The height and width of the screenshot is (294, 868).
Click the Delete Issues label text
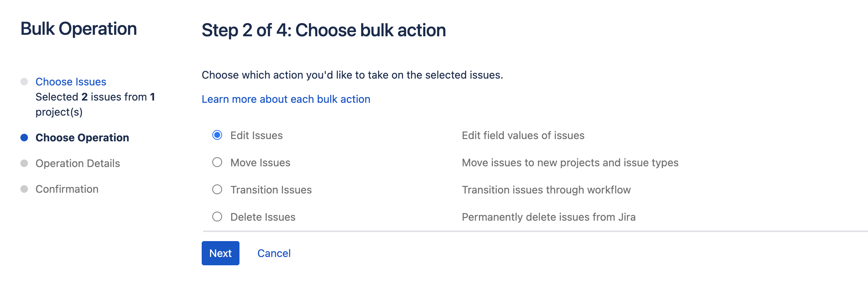click(263, 217)
